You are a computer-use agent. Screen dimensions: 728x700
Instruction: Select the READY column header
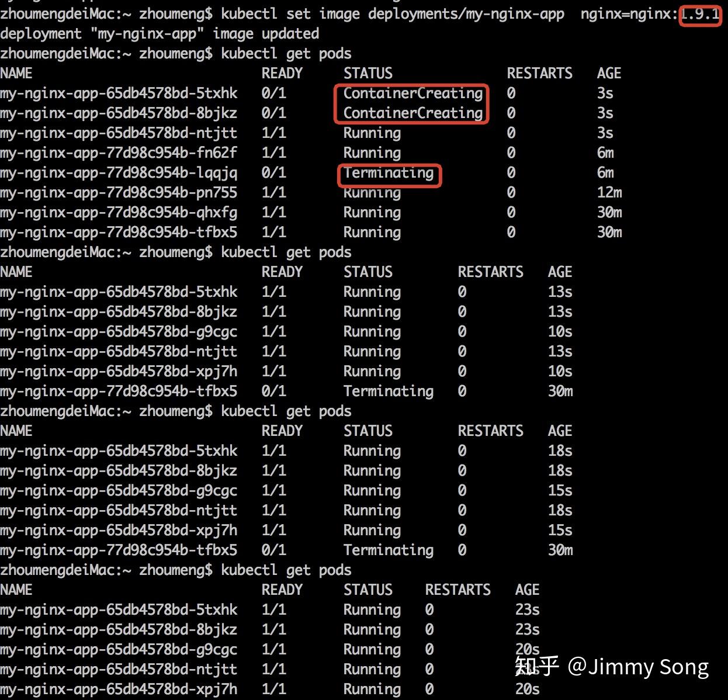(282, 73)
